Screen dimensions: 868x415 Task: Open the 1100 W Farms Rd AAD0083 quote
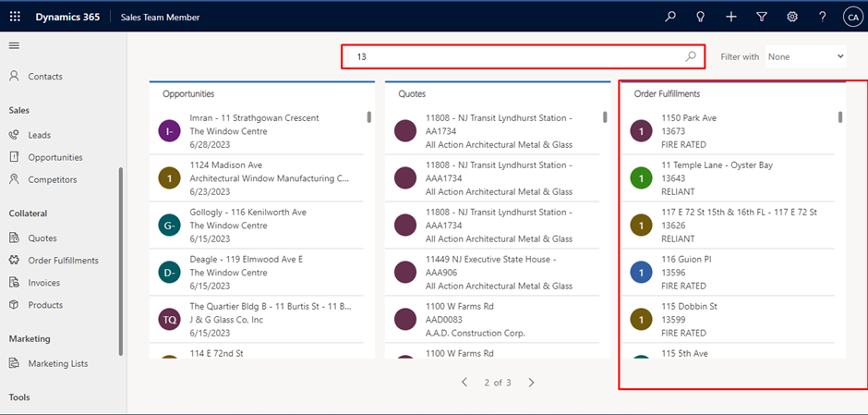(x=492, y=320)
